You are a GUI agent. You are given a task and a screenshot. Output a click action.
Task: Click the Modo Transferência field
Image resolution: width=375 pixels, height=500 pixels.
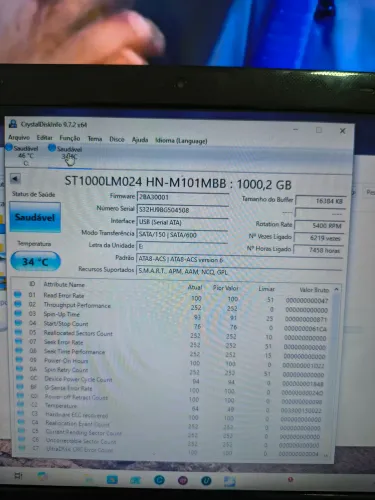pos(182,235)
